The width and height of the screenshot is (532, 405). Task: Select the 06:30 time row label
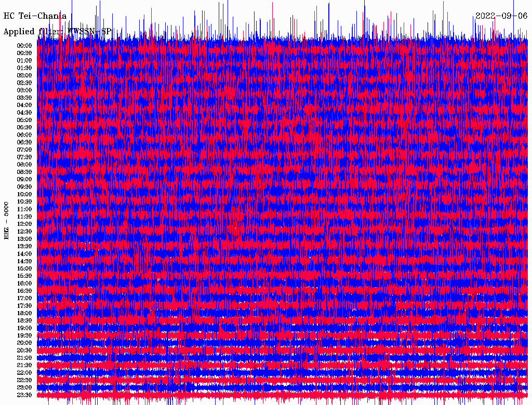(x=24, y=142)
